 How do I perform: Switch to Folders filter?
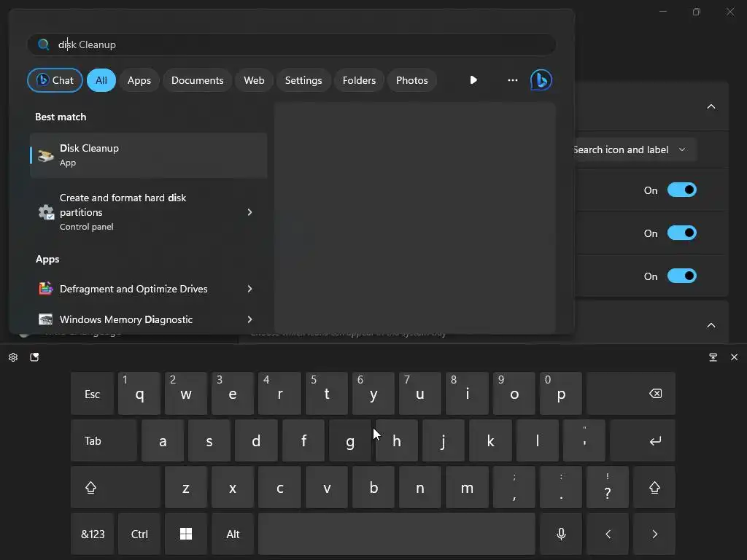(359, 80)
